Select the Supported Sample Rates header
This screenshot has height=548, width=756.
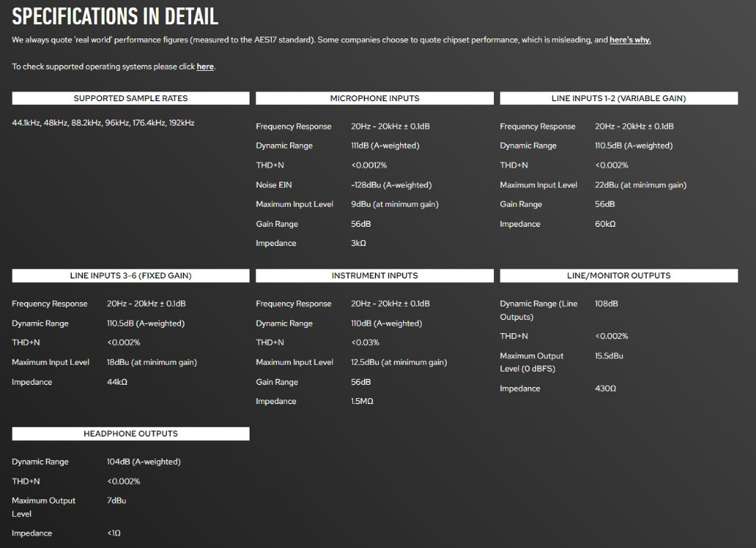131,98
